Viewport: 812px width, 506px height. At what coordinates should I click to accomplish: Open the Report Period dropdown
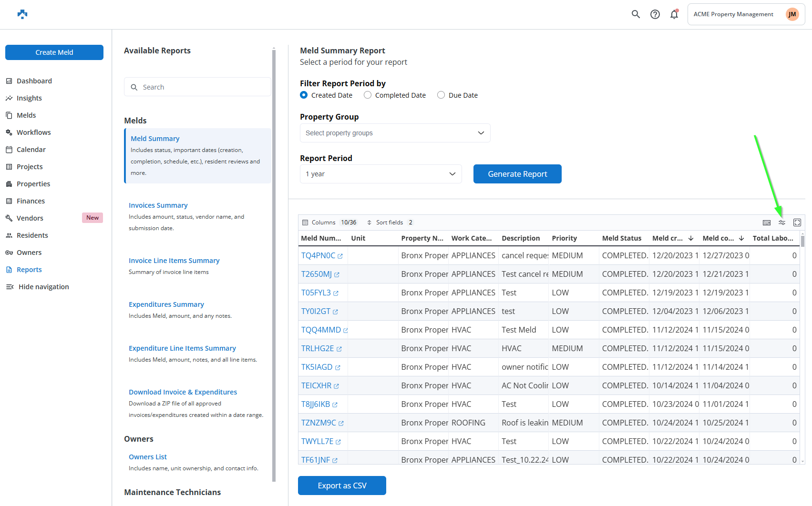click(x=380, y=174)
